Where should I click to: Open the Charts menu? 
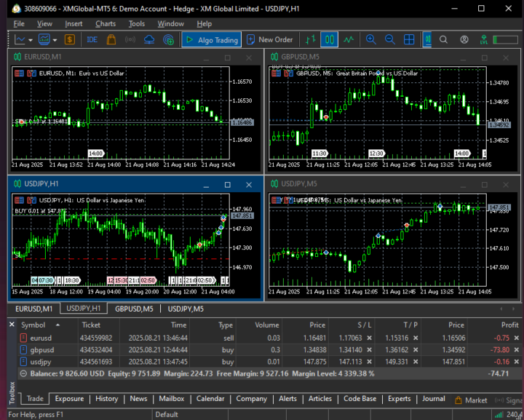(x=106, y=24)
